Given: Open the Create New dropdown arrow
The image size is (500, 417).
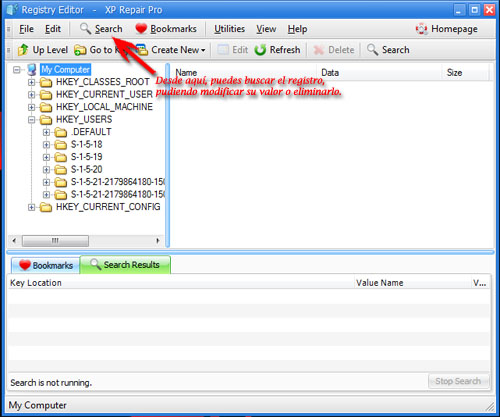Looking at the screenshot, I should pos(203,50).
